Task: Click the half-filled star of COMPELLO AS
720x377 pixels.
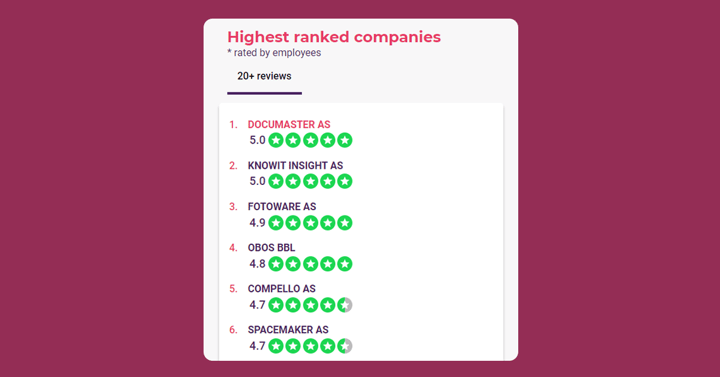Action: [344, 305]
